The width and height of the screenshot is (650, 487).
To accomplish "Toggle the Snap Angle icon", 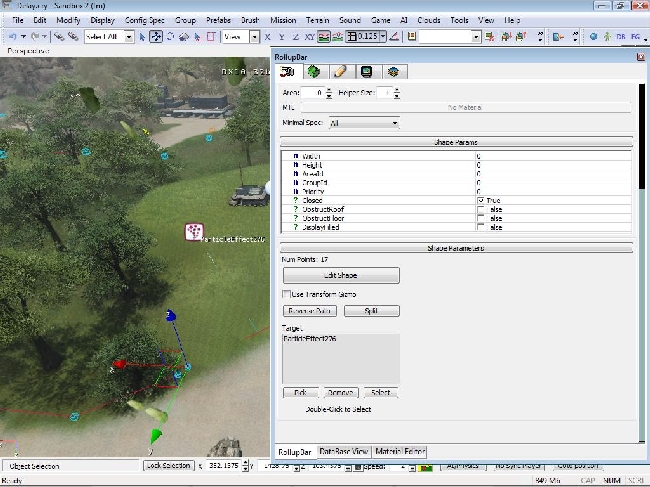I will (395, 37).
